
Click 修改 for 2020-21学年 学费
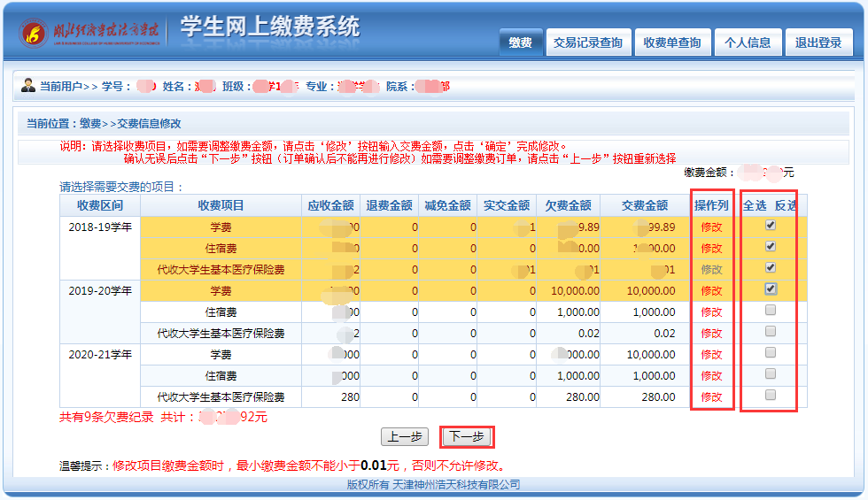[x=711, y=355]
